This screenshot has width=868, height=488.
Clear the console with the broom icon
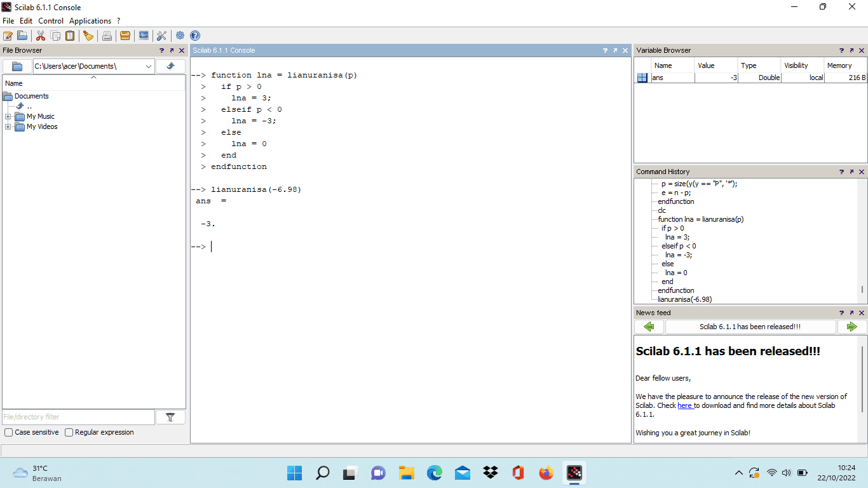click(88, 36)
